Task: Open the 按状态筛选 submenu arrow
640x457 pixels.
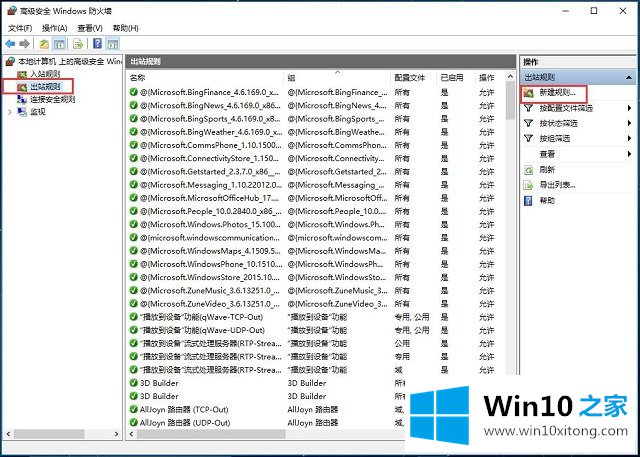Action: (629, 123)
